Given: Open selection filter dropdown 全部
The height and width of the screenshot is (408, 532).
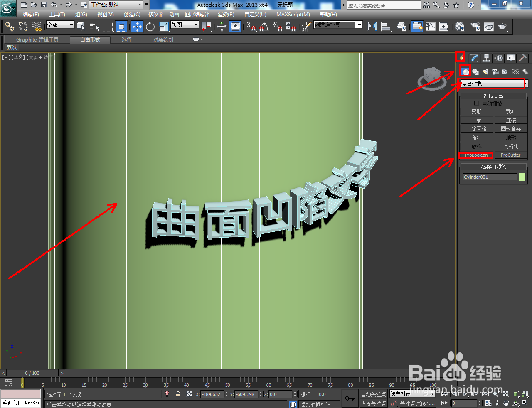Looking at the screenshot, I should tap(60, 25).
